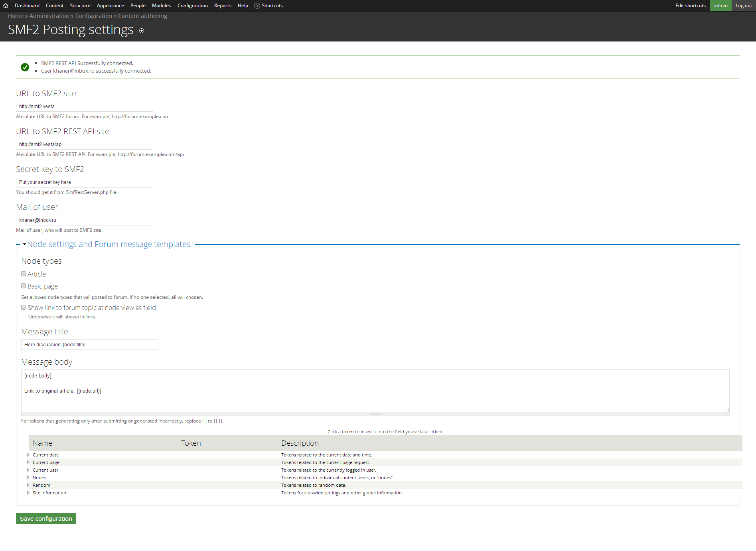This screenshot has height=551, width=756.
Task: Open the Reports menu
Action: click(x=223, y=6)
